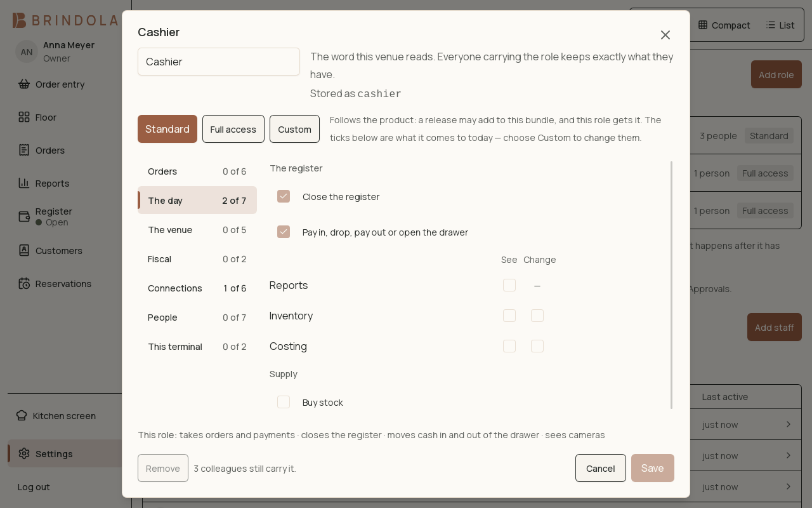The width and height of the screenshot is (812, 508).
Task: Toggle Pay in, drop, pay out checkbox
Action: (284, 232)
